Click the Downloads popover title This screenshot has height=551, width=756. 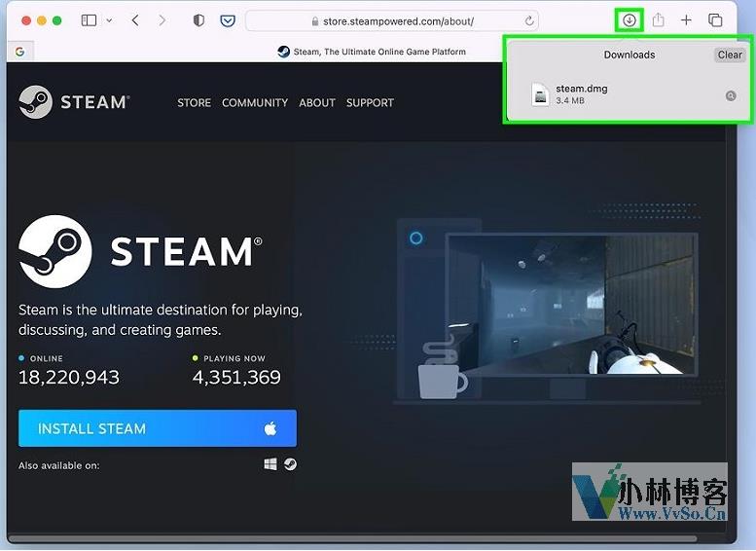click(x=630, y=55)
